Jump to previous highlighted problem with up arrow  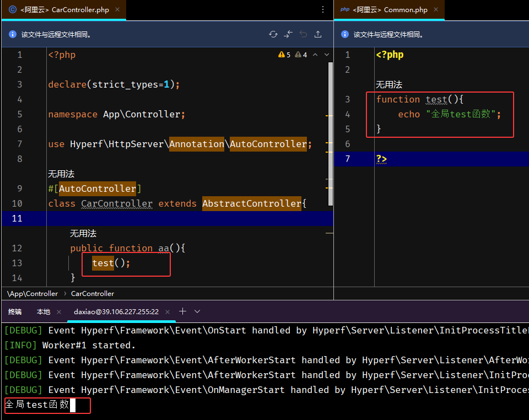click(x=315, y=55)
